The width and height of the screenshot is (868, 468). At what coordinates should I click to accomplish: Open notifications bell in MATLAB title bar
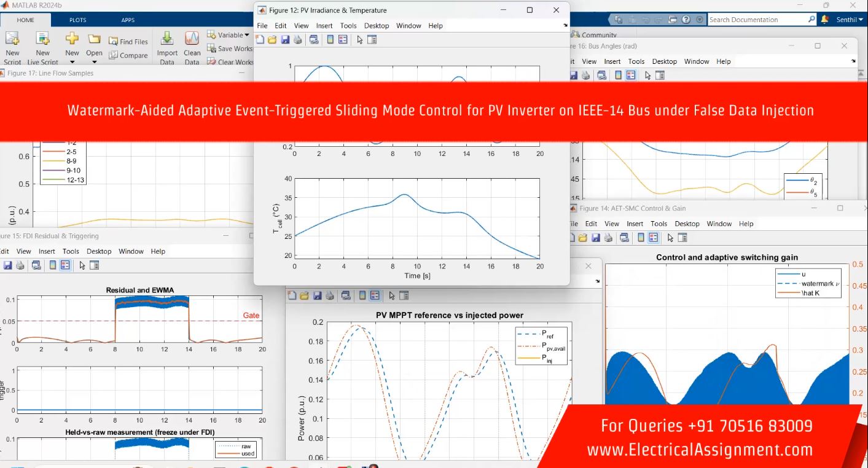pos(825,20)
